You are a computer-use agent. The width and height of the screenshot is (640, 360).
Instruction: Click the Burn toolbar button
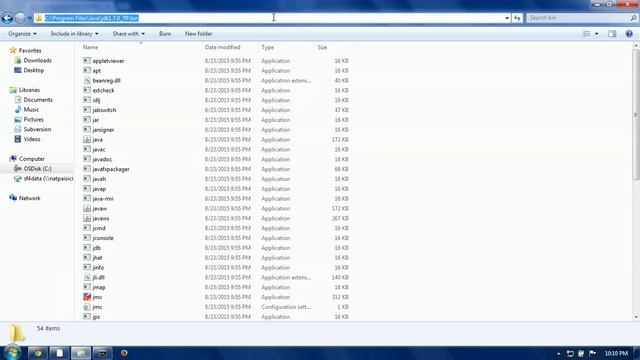coord(165,34)
